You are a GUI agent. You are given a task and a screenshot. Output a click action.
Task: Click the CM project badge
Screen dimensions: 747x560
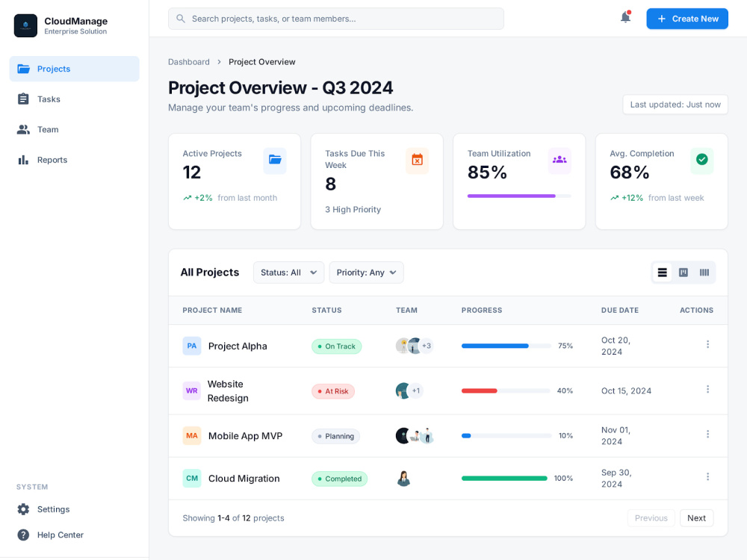(192, 479)
